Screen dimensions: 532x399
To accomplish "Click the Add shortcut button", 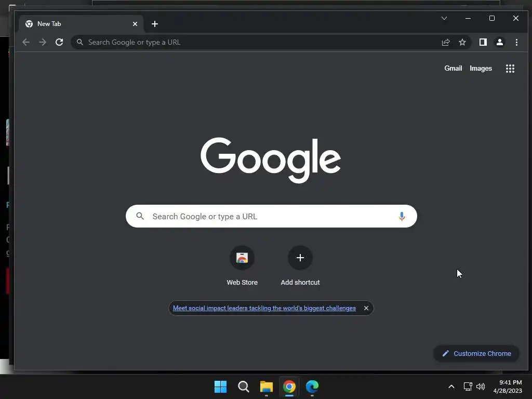I will click(x=300, y=266).
